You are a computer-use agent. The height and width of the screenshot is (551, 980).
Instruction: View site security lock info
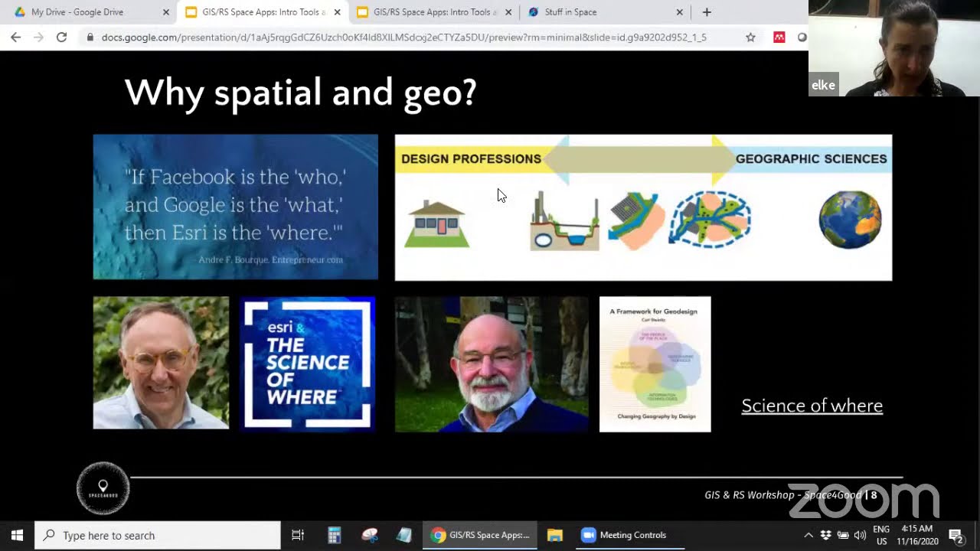(90, 37)
